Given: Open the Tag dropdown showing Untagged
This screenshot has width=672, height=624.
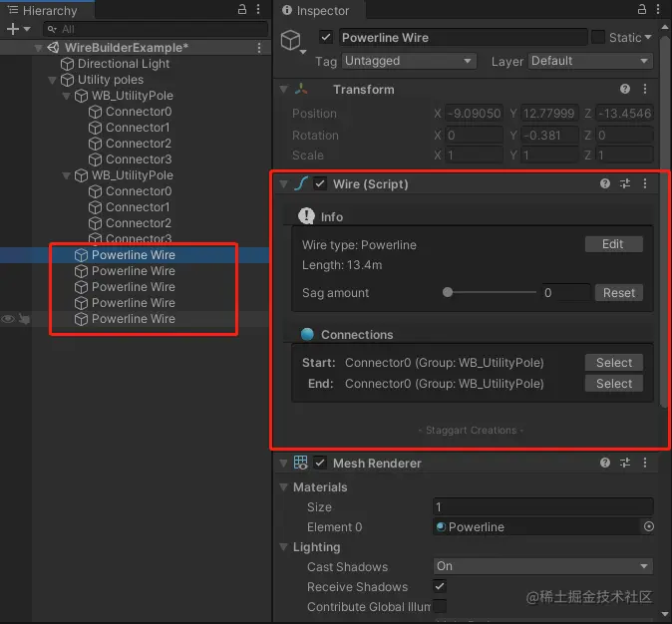Looking at the screenshot, I should point(409,61).
